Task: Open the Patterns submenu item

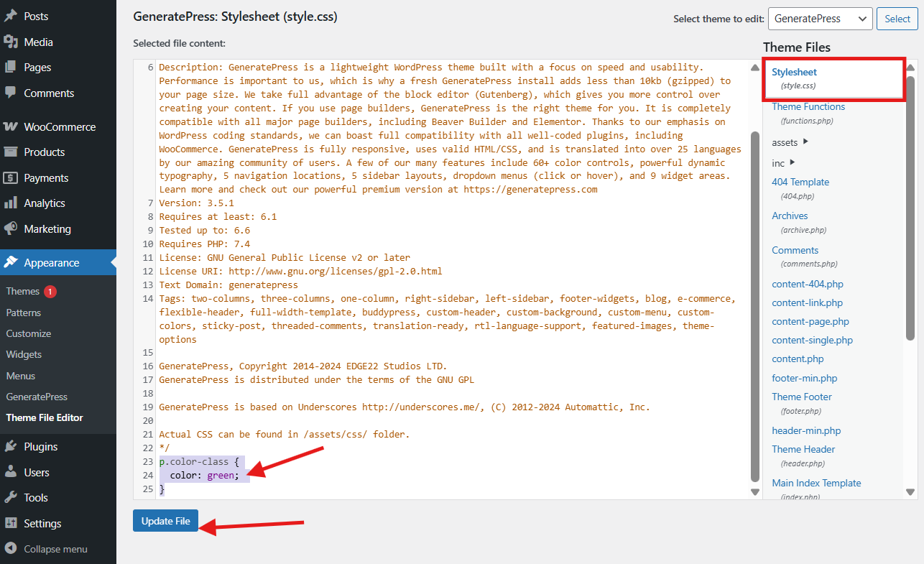Action: [x=24, y=313]
